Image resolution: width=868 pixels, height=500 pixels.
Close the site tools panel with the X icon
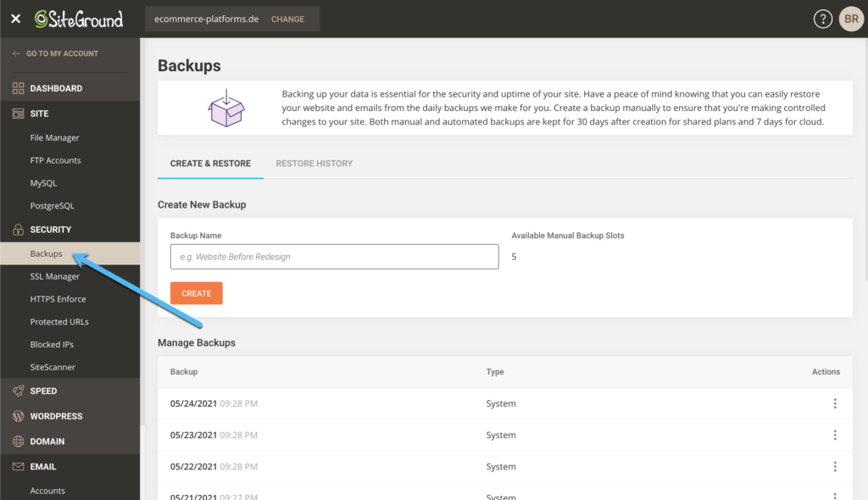(x=15, y=19)
